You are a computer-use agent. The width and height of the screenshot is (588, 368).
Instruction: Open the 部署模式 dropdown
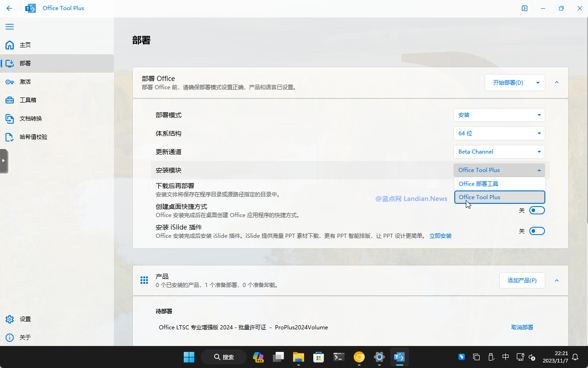tap(499, 115)
